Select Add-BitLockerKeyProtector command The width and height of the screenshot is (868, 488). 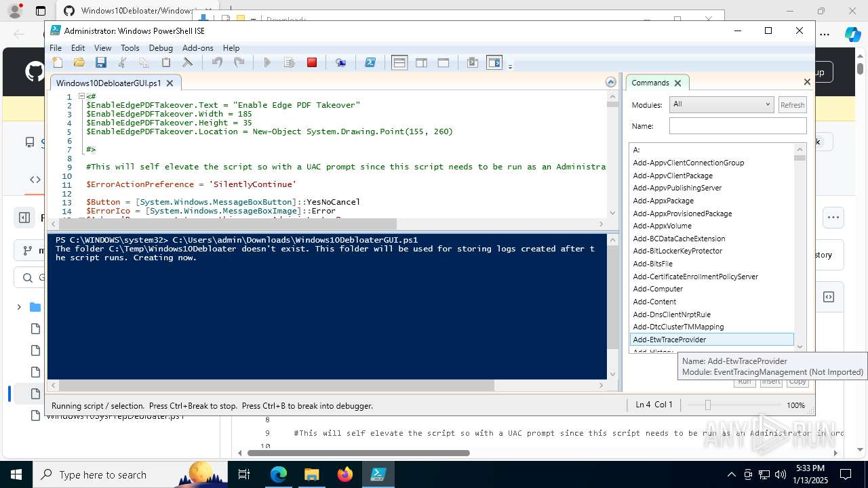711,251
